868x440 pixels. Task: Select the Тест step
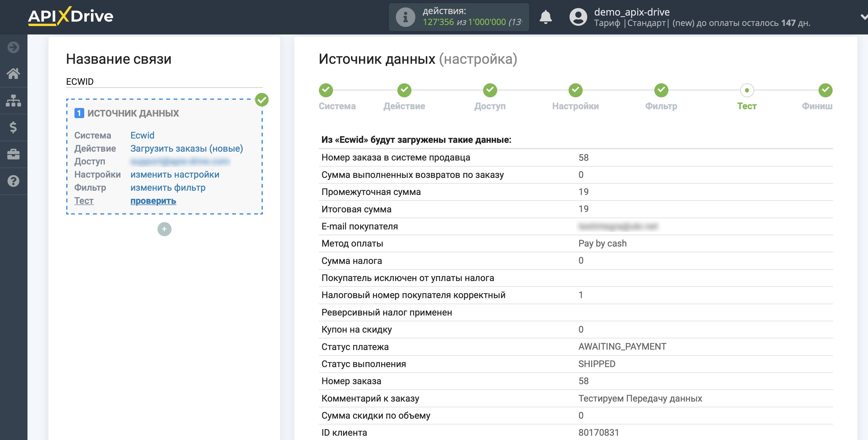coord(747,90)
